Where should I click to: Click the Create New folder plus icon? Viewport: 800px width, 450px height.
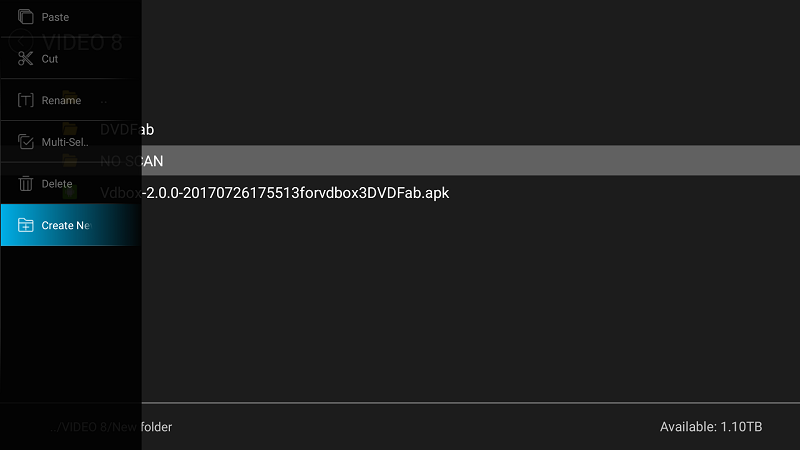click(x=26, y=225)
